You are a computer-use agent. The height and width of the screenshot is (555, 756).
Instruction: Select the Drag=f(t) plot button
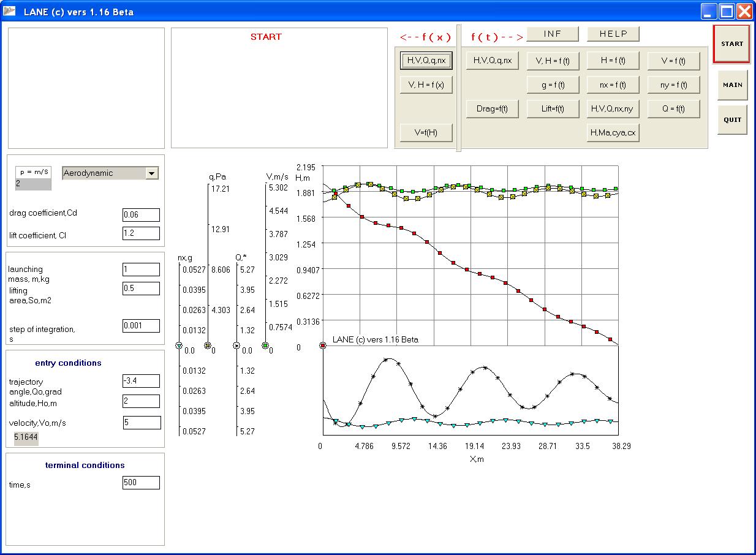point(492,109)
